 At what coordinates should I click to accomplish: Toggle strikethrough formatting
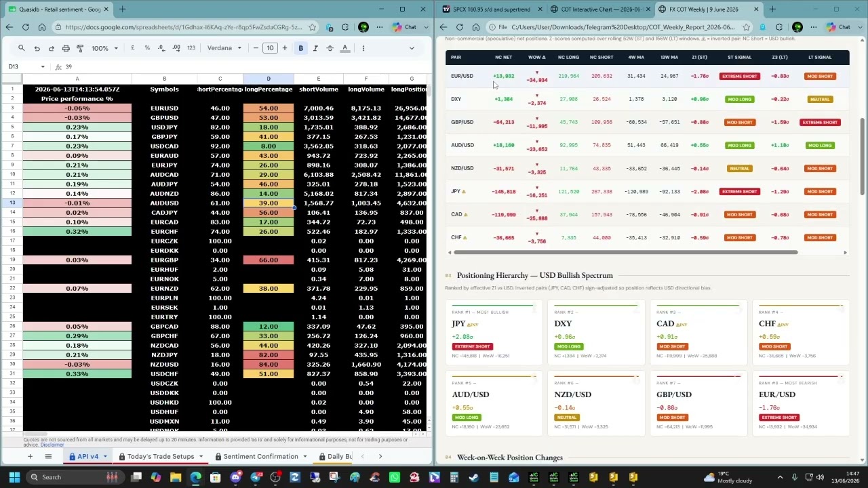coord(330,48)
